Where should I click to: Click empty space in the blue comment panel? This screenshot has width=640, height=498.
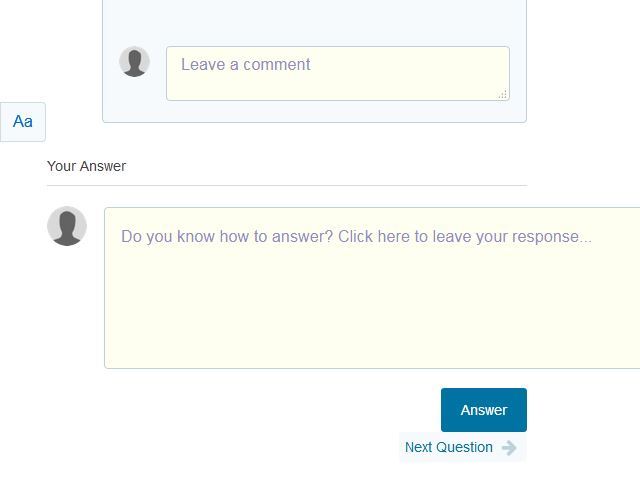(x=314, y=22)
